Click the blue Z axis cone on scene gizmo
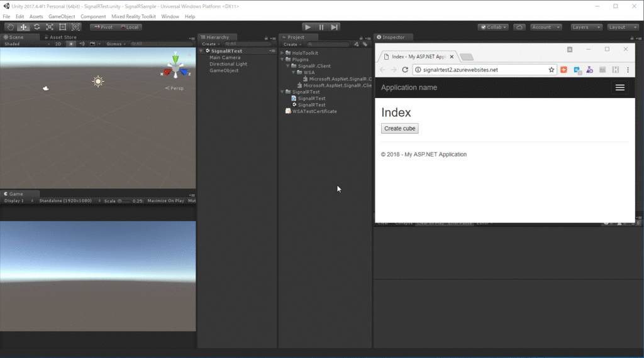 click(x=184, y=73)
